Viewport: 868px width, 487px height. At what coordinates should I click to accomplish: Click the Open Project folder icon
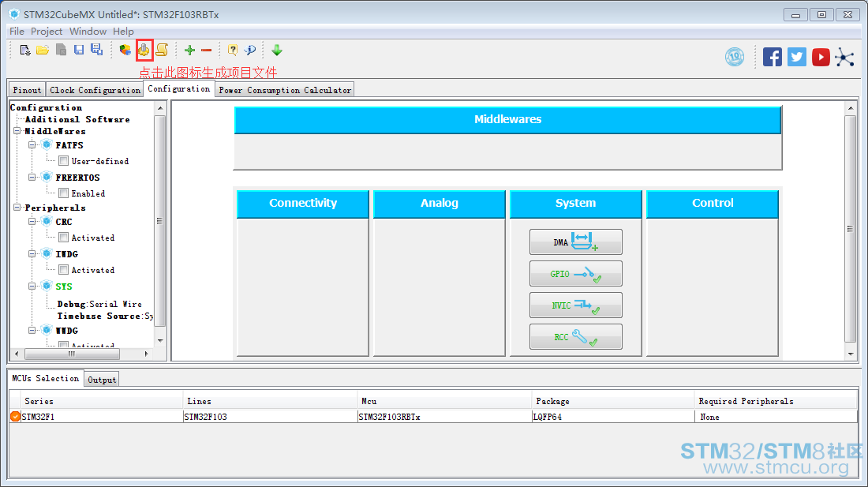coord(43,51)
